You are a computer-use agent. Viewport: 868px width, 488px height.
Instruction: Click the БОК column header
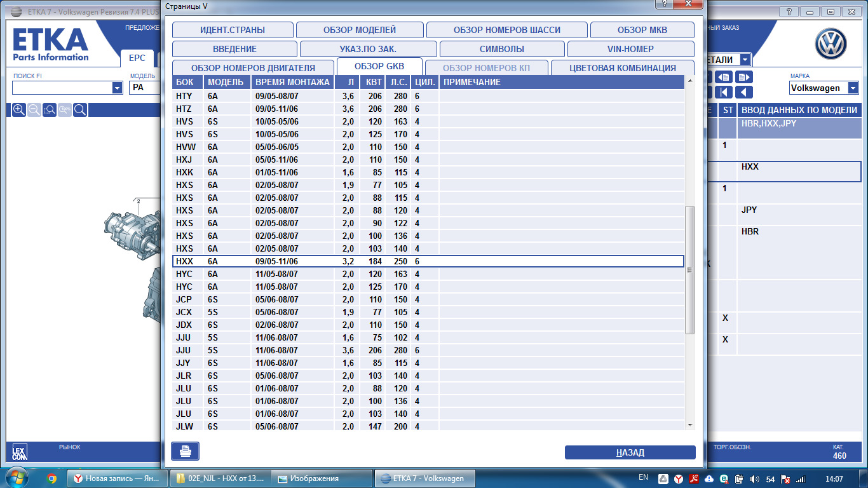188,82
